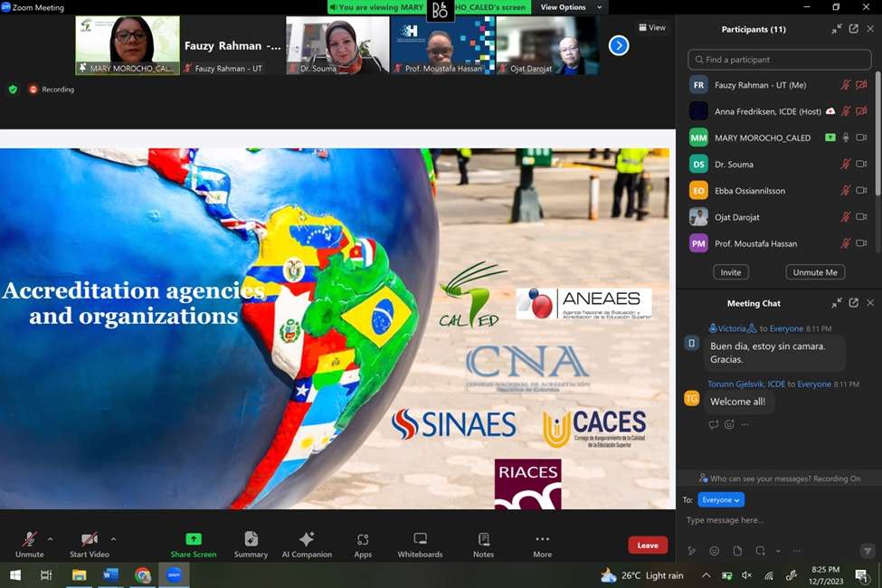Select the Dr. Souma video thumbnail

(x=337, y=45)
